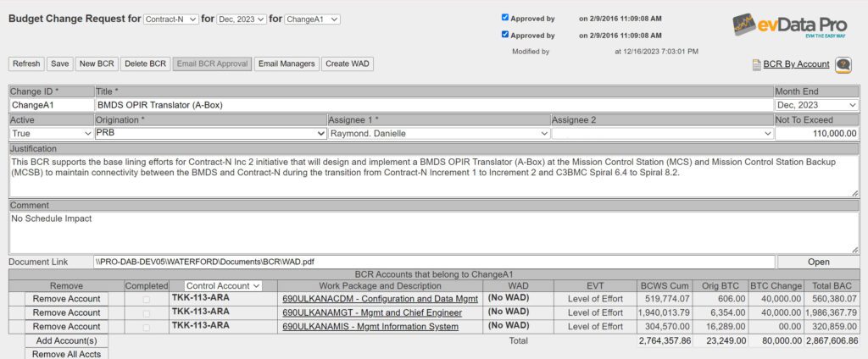The height and width of the screenshot is (359, 868).
Task: Click the Email Managers button
Action: click(x=287, y=64)
